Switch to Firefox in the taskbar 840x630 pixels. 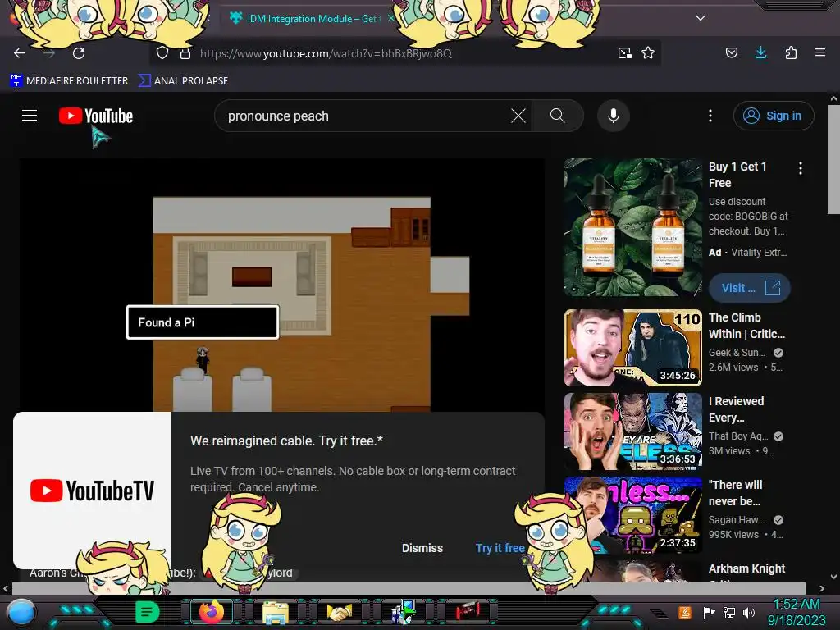[x=212, y=612]
